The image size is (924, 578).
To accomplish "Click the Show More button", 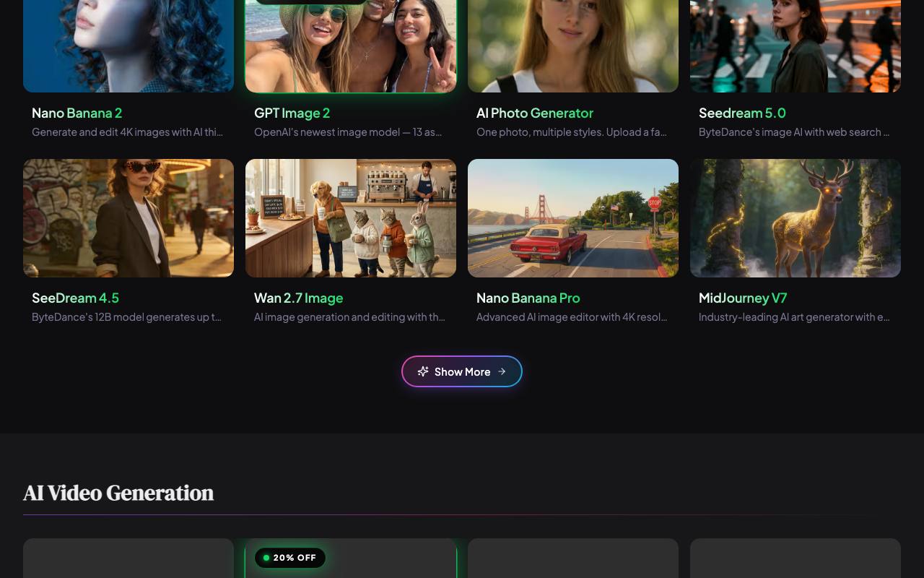I will [462, 371].
